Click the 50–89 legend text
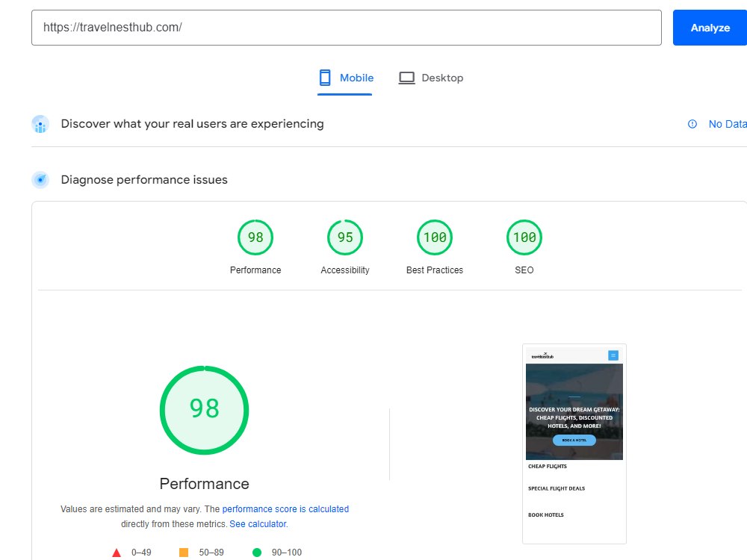 (211, 553)
